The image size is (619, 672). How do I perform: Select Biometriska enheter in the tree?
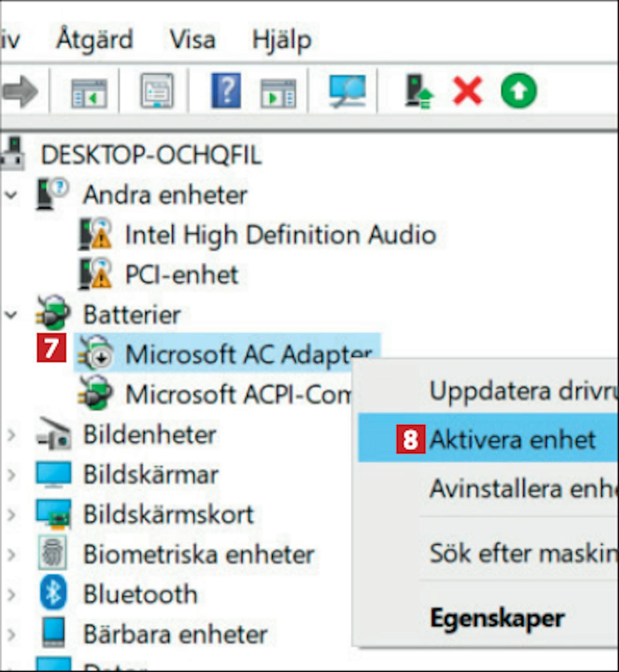click(x=199, y=555)
